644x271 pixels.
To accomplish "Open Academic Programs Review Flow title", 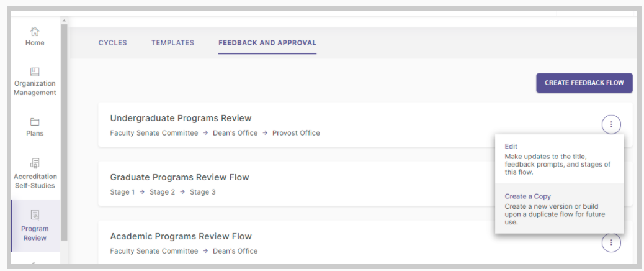I will [x=181, y=236].
